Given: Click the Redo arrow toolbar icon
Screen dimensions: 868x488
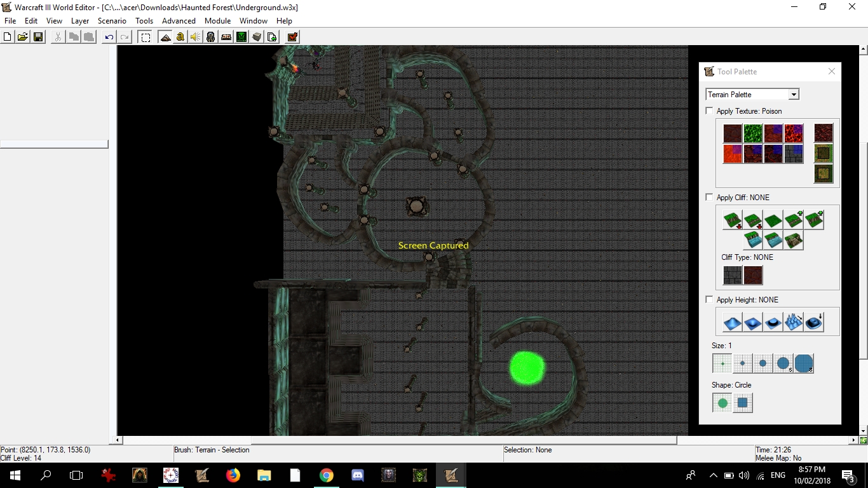Looking at the screenshot, I should click(125, 37).
